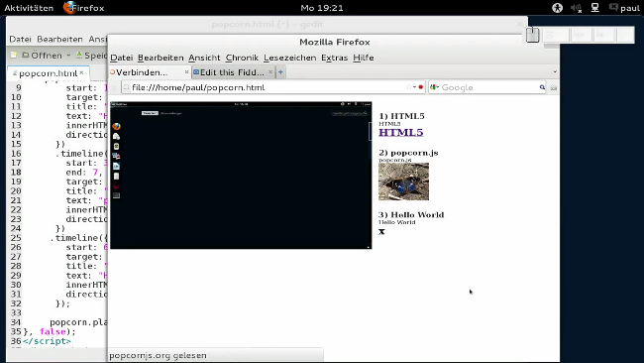
Task: Click gedit line 16 '.timeline('
Action: click(81, 154)
